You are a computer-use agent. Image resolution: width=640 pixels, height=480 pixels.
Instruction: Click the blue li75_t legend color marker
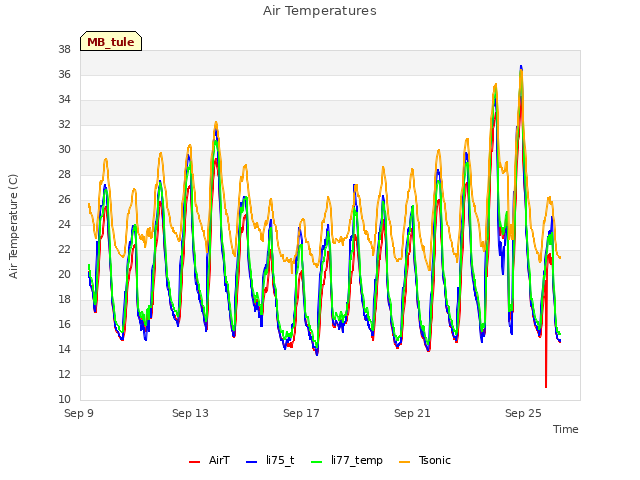[x=251, y=462]
